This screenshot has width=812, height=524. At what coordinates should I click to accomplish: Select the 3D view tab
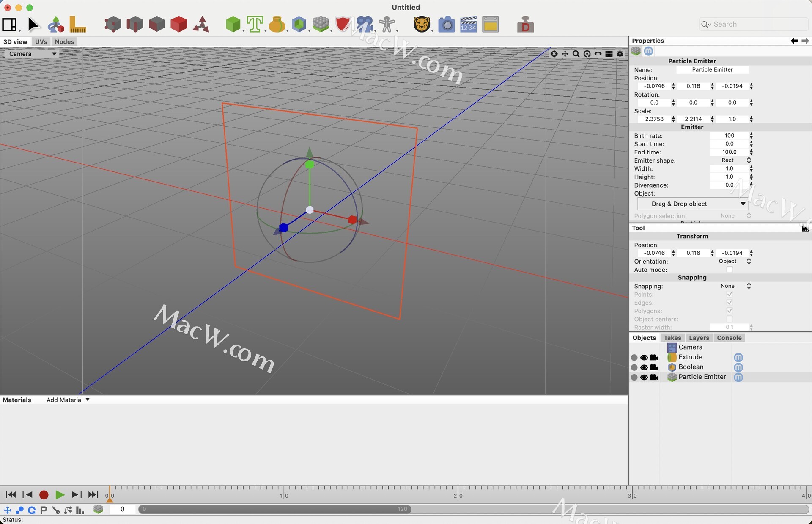(x=15, y=41)
